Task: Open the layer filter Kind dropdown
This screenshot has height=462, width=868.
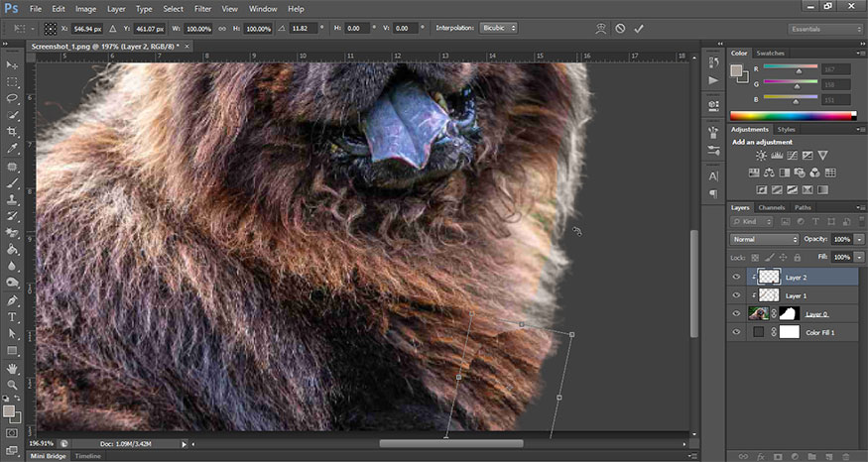Action: pos(751,221)
